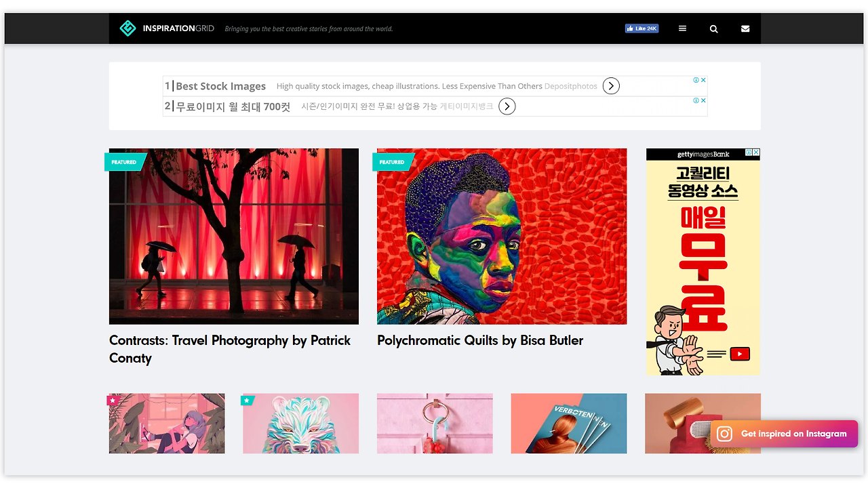Open the hamburger menu in the header
This screenshot has height=488, width=868.
pyautogui.click(x=682, y=28)
